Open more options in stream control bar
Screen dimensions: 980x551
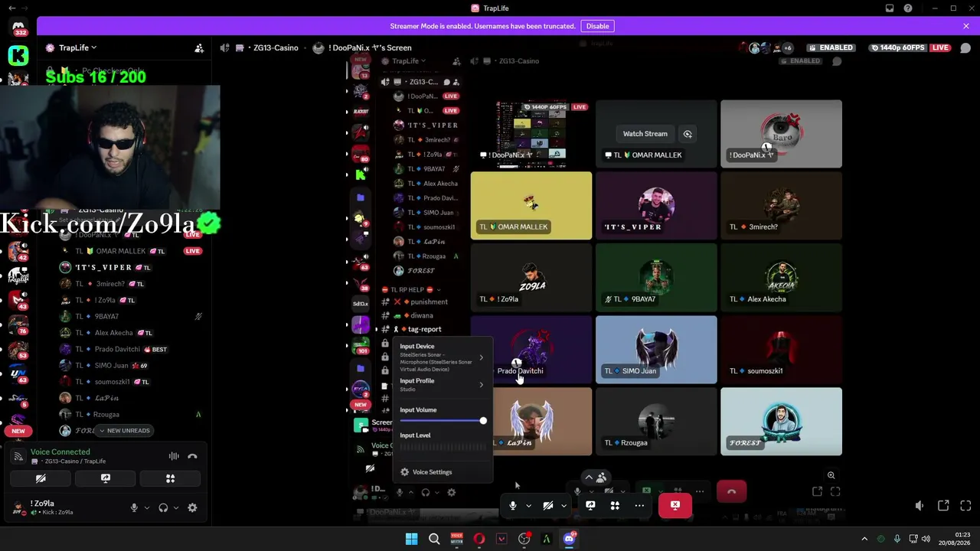click(x=639, y=506)
